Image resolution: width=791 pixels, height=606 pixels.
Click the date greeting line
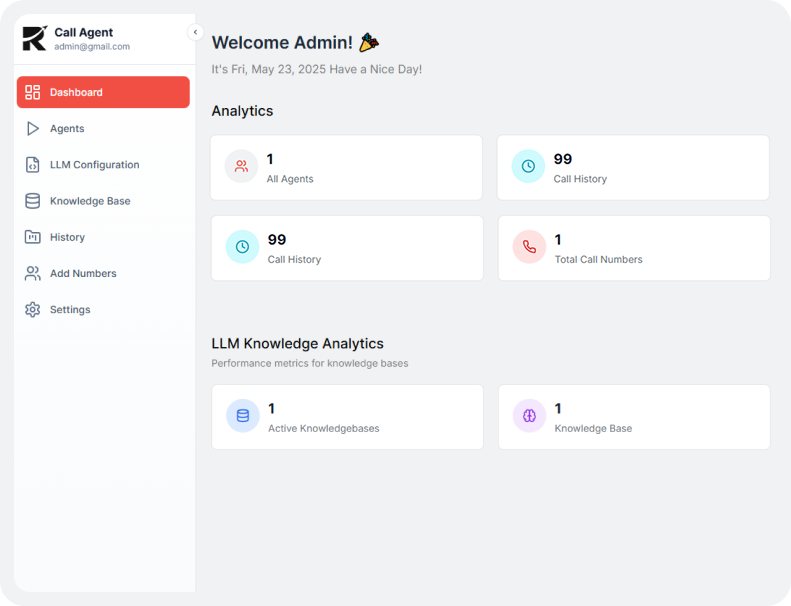tap(317, 69)
